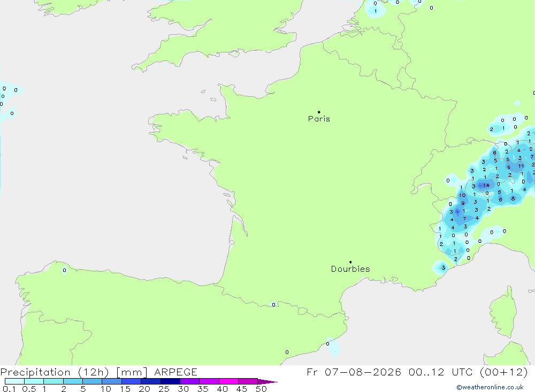Pick the 2–5 mm legend swatch

[x=73, y=381]
